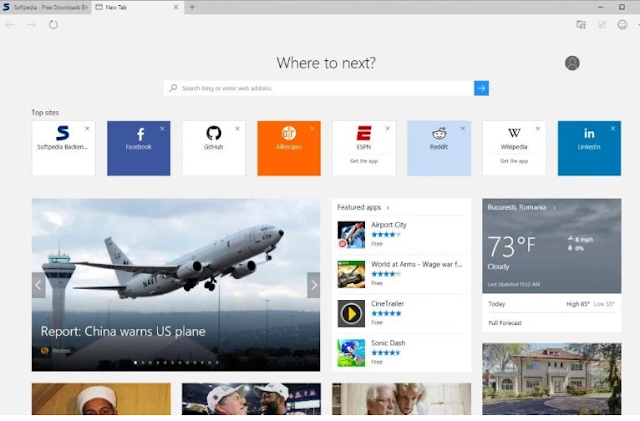Open the Airport City app icon
640x421 pixels.
(x=351, y=235)
